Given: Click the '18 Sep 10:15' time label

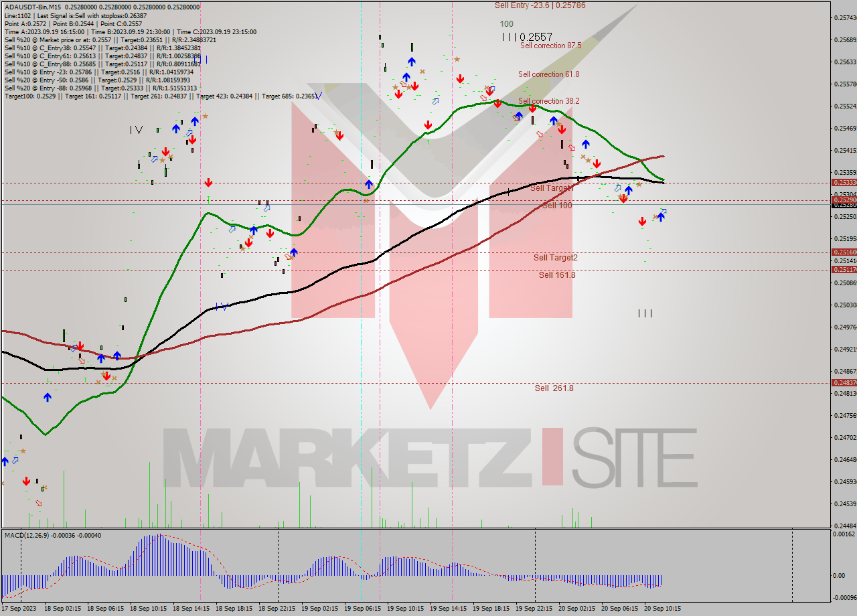Looking at the screenshot, I should point(148,609).
